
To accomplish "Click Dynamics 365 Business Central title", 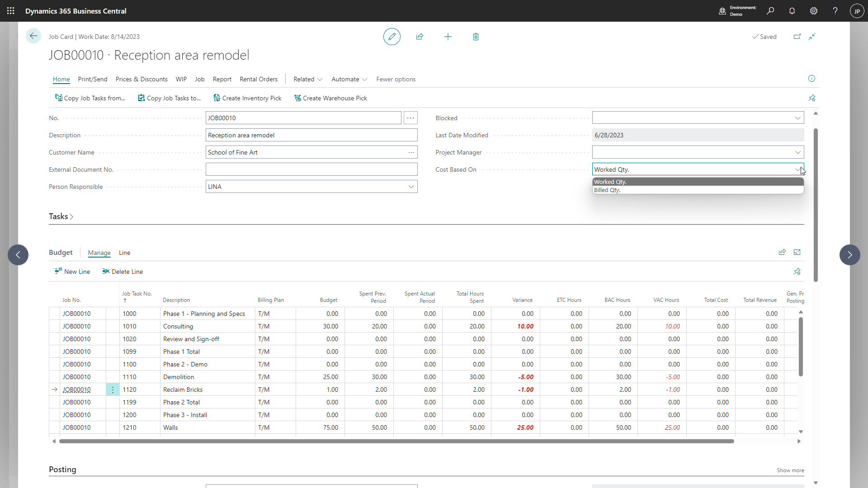I will [x=75, y=11].
